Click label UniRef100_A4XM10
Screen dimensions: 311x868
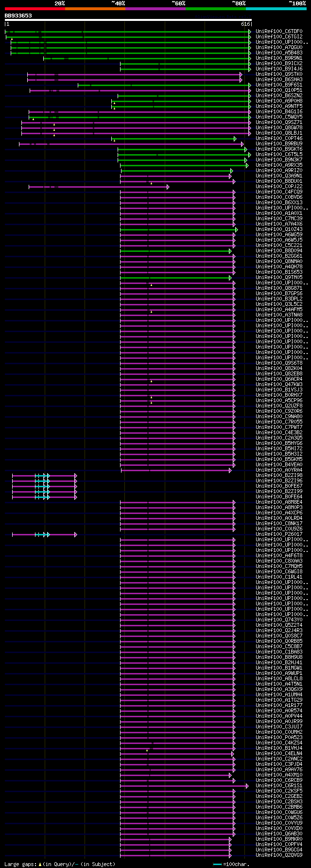point(279,775)
